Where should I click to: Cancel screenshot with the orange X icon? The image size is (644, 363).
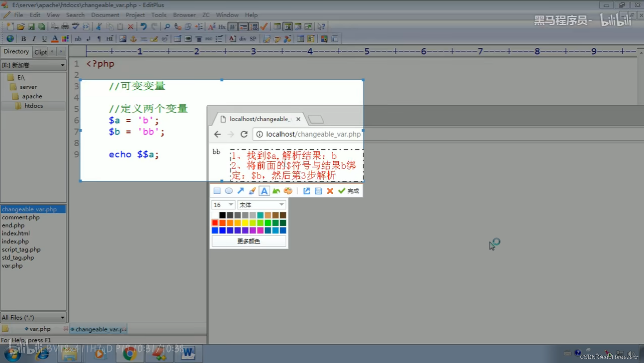pos(330,191)
